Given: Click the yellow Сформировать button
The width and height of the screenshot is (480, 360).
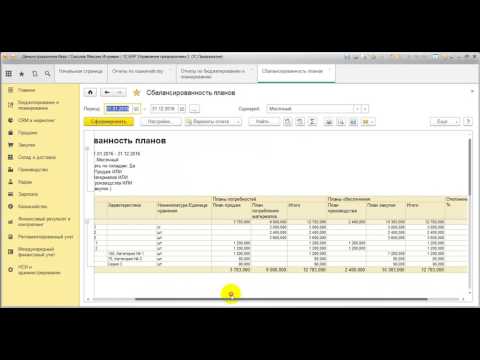Looking at the screenshot, I should click(x=109, y=122).
